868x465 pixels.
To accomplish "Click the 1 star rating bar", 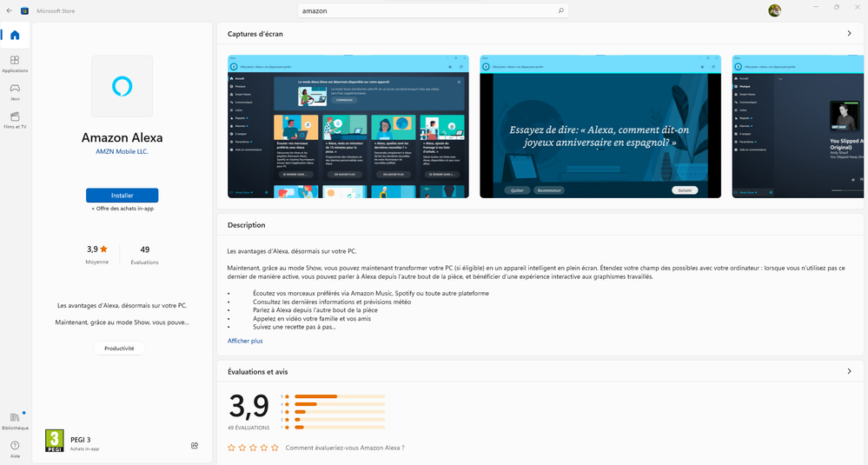I will pyautogui.click(x=340, y=428).
